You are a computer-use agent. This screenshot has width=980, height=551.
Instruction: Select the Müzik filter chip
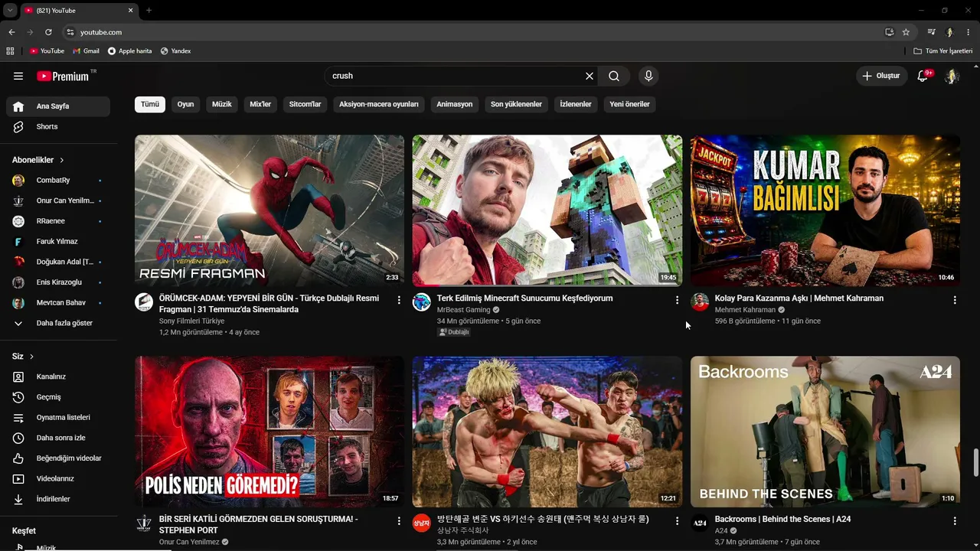point(222,104)
